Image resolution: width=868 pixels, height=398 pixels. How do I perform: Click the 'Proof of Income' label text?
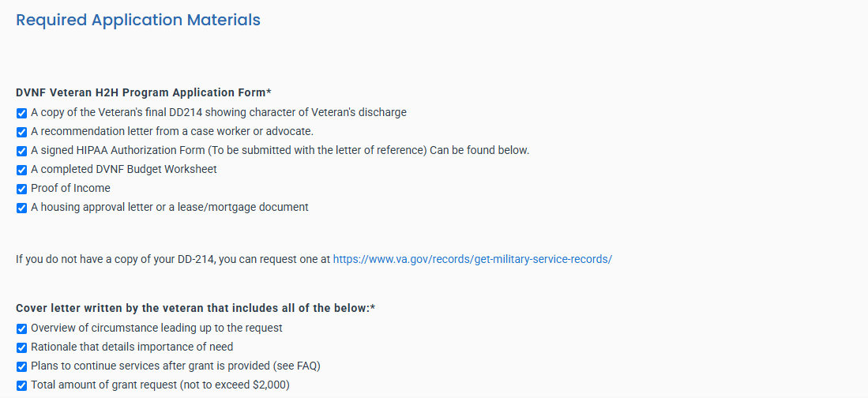(x=71, y=188)
